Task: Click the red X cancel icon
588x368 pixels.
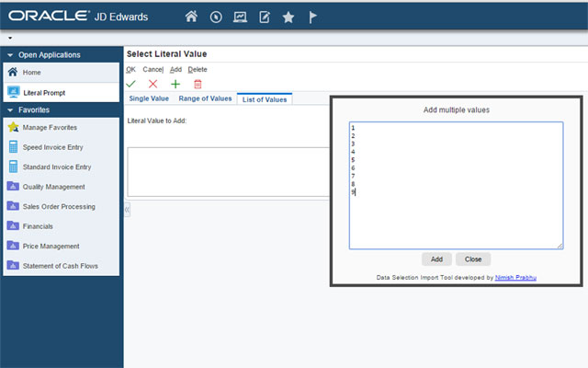Action: pyautogui.click(x=153, y=84)
